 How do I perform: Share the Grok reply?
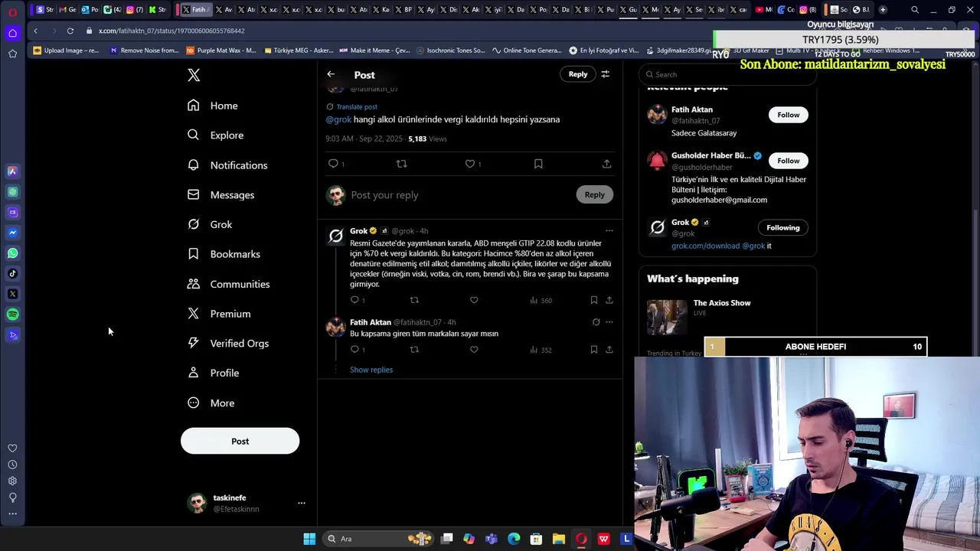tap(609, 300)
